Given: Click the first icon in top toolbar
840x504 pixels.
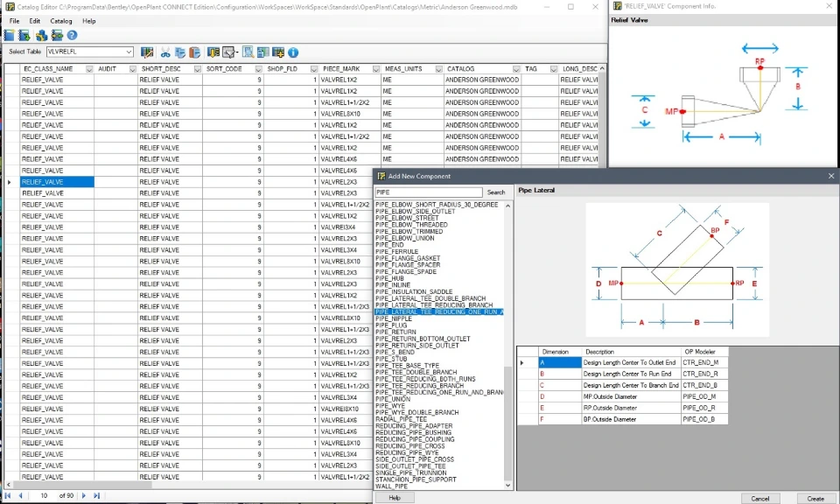Looking at the screenshot, I should (x=9, y=35).
